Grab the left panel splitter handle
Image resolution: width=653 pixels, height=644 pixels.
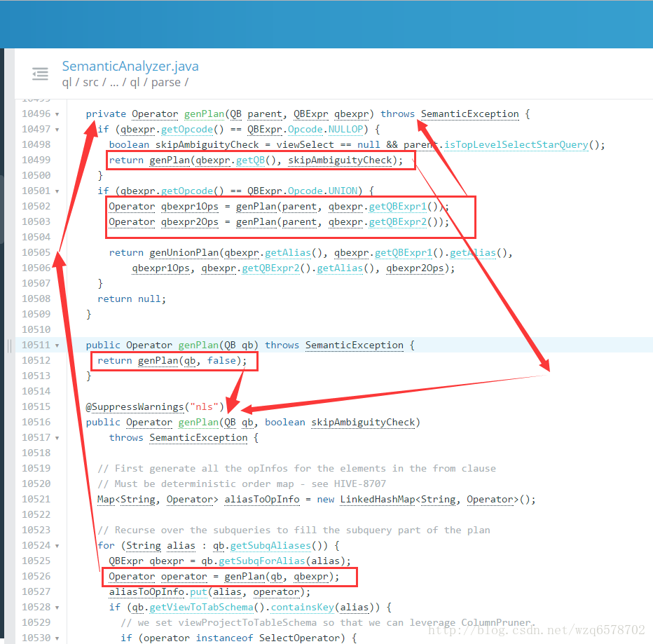9,345
